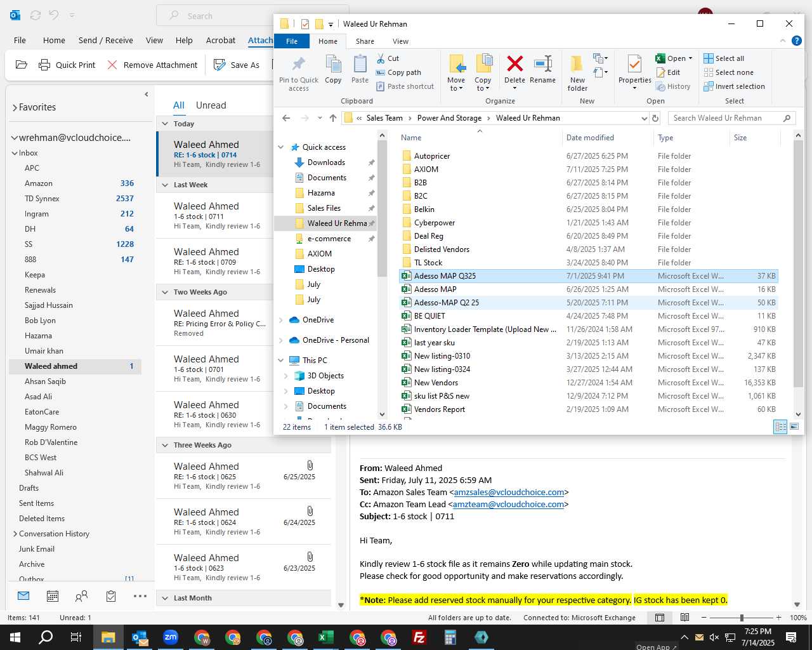Open Outlook Calendar icon in navigation bar
This screenshot has width=812, height=650.
point(53,596)
